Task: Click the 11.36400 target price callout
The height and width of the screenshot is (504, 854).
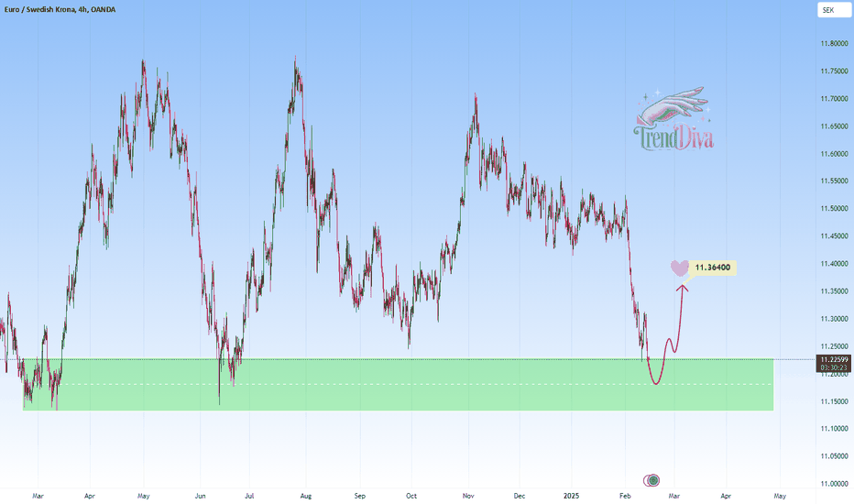Action: click(712, 268)
